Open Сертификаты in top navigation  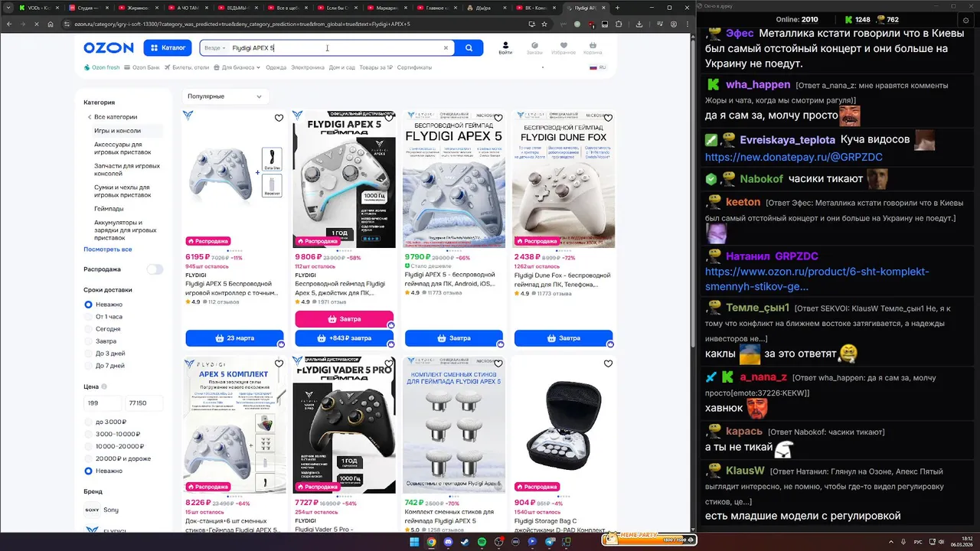(414, 67)
